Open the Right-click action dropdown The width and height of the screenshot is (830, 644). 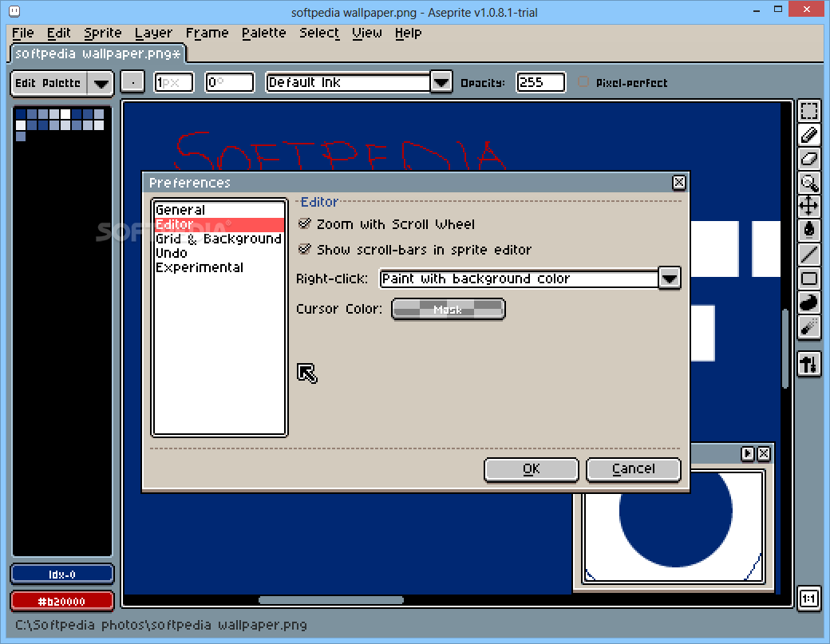point(670,279)
